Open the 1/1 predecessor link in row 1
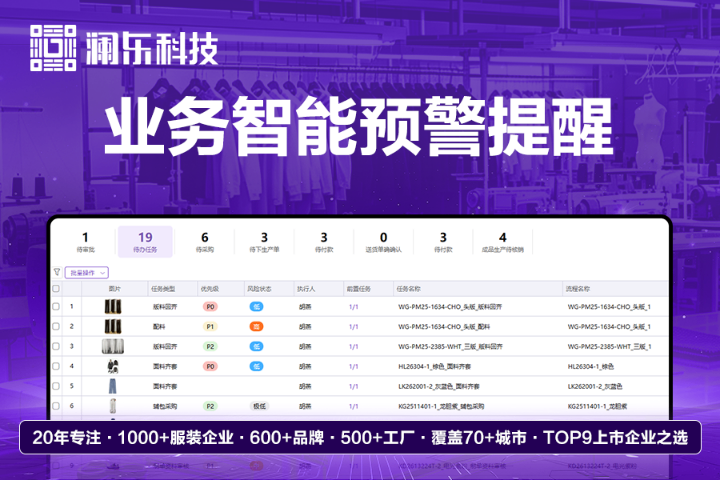The width and height of the screenshot is (720, 480). point(354,307)
